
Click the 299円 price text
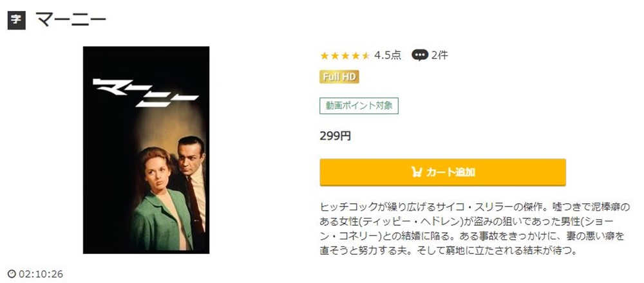pyautogui.click(x=335, y=136)
